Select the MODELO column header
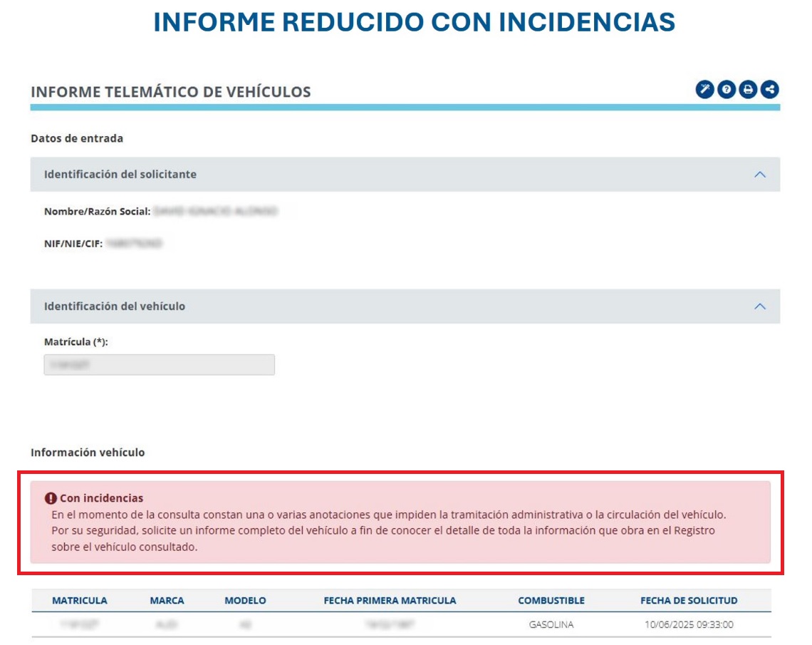 [x=245, y=601]
